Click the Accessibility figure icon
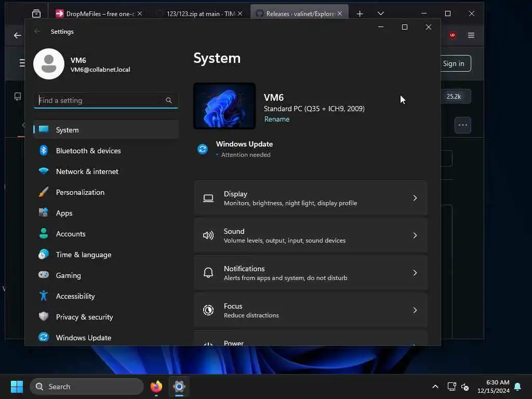 pyautogui.click(x=44, y=296)
